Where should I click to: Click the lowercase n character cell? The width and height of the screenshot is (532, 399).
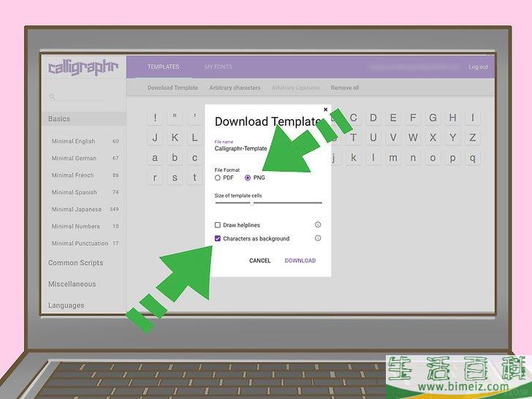[x=413, y=158]
